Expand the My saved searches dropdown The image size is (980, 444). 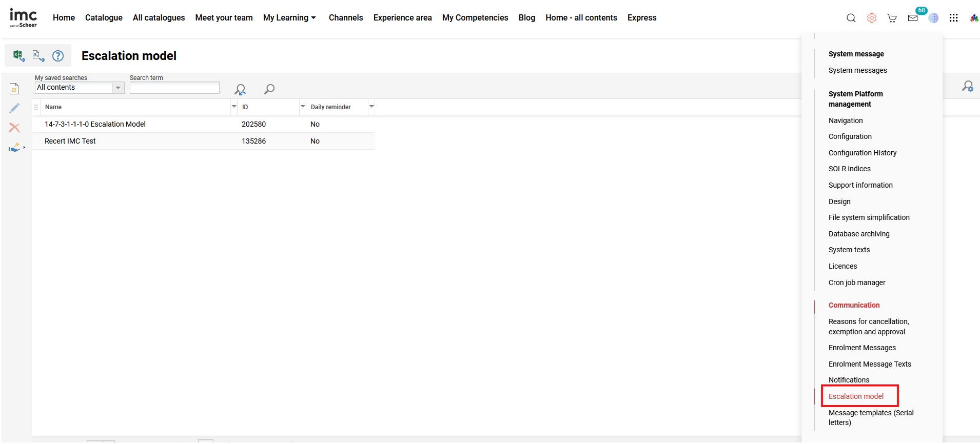[x=118, y=88]
